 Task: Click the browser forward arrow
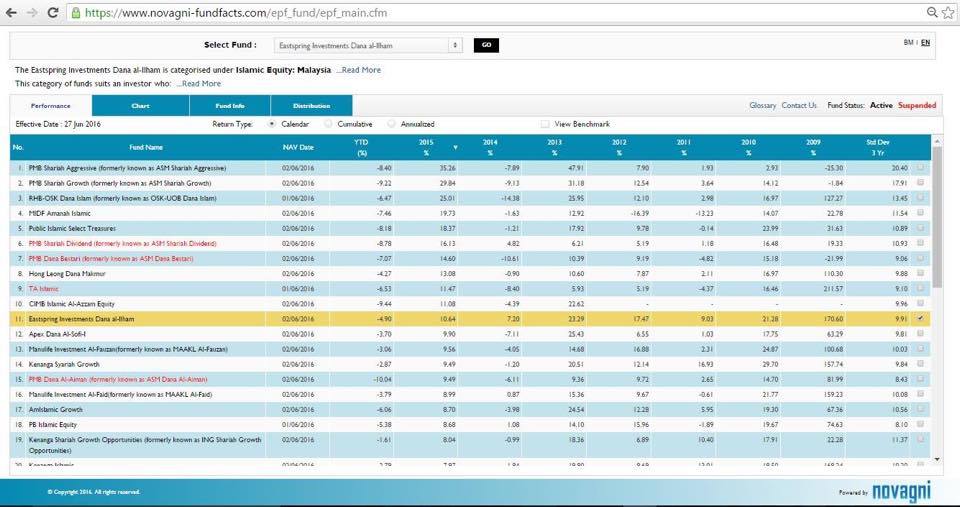pos(33,13)
